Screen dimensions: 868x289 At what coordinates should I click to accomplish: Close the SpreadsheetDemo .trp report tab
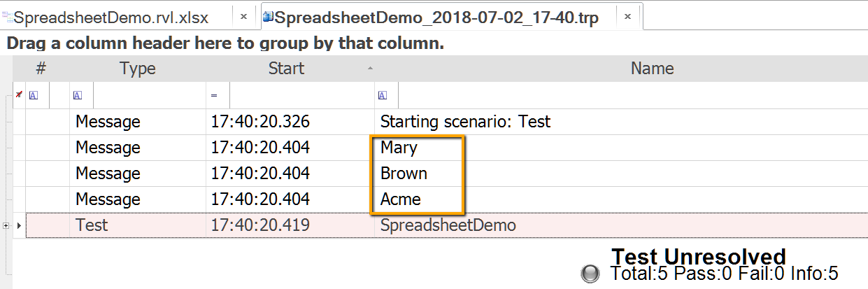coord(627,16)
